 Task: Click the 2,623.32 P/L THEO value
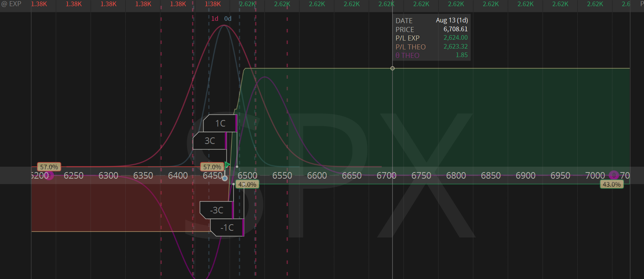tap(455, 46)
